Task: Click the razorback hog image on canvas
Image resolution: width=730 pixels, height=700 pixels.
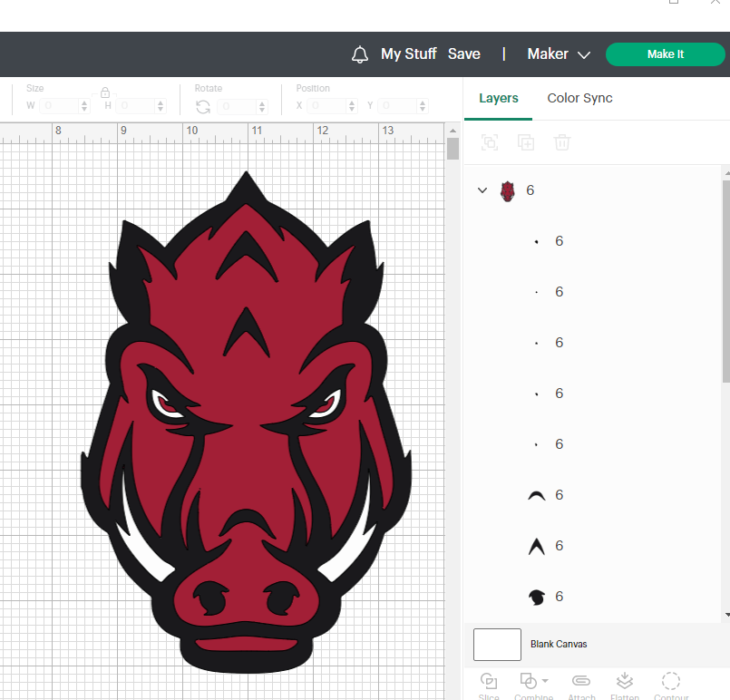Action: [246, 423]
